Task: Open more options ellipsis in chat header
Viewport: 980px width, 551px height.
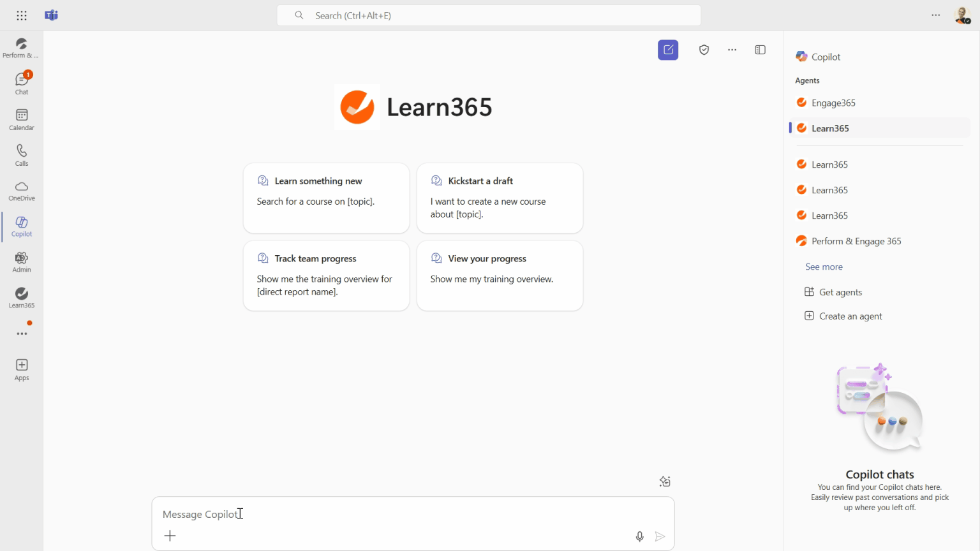Action: pyautogui.click(x=732, y=50)
